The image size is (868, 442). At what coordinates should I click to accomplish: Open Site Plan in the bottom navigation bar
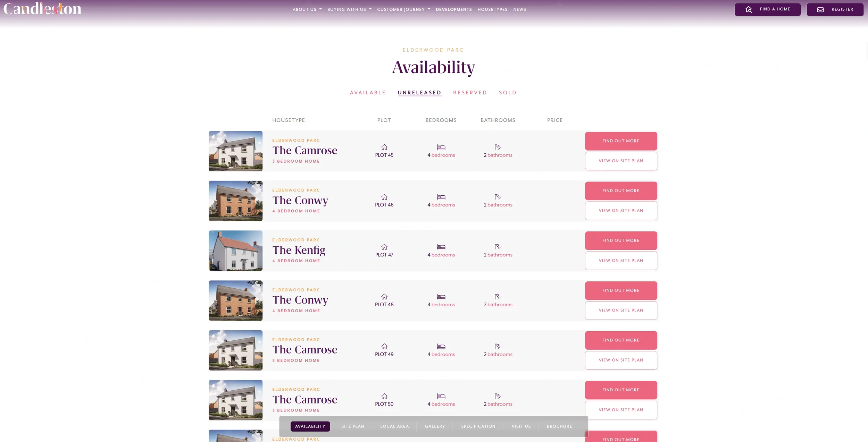[x=352, y=426]
